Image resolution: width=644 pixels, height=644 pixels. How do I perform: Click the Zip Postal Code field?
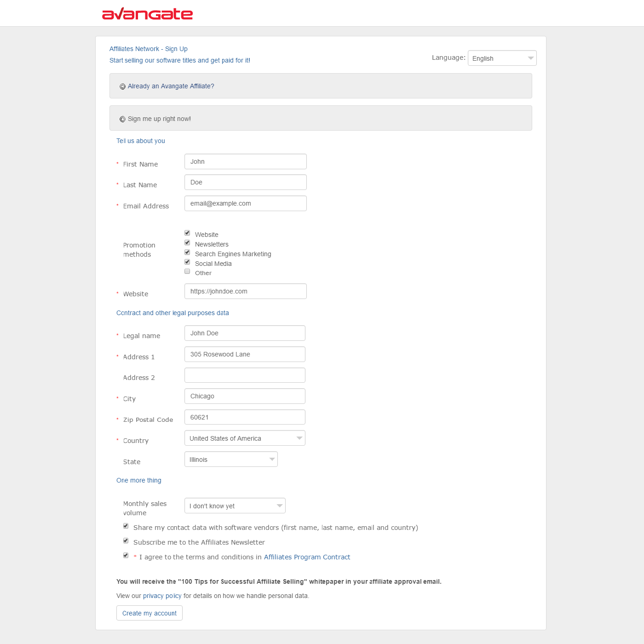[245, 417]
